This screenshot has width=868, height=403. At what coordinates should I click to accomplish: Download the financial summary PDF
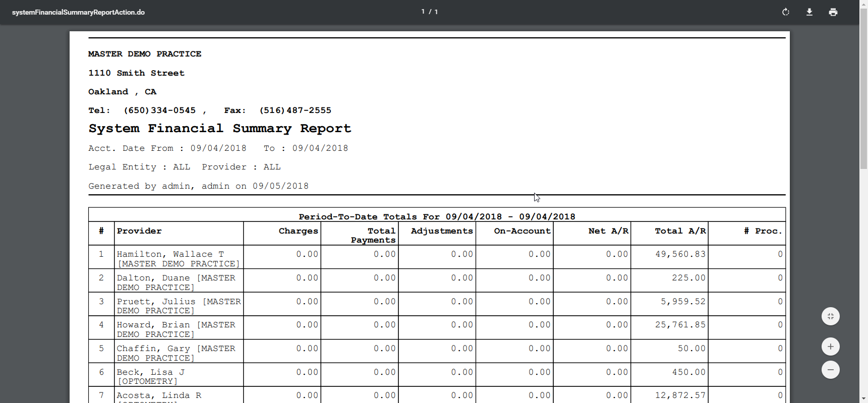[809, 12]
